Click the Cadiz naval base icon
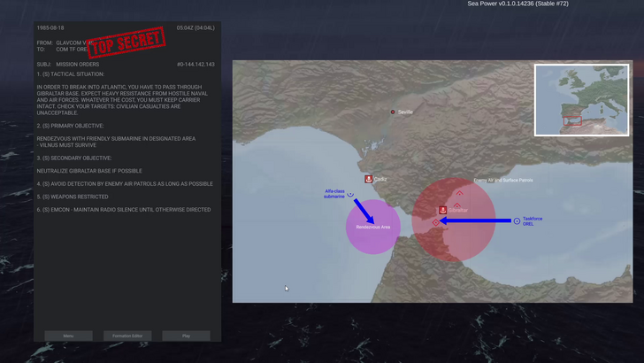The image size is (644, 363). pyautogui.click(x=368, y=179)
